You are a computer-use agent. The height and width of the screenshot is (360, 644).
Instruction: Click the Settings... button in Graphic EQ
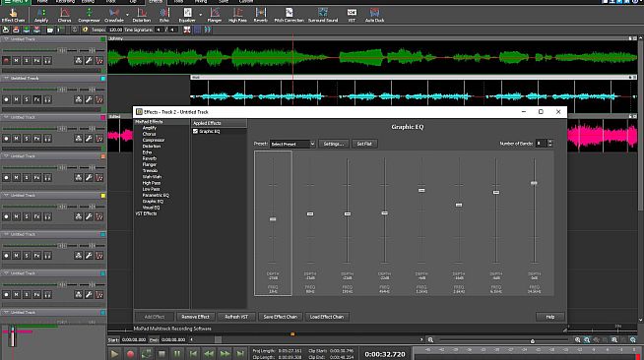click(x=334, y=144)
